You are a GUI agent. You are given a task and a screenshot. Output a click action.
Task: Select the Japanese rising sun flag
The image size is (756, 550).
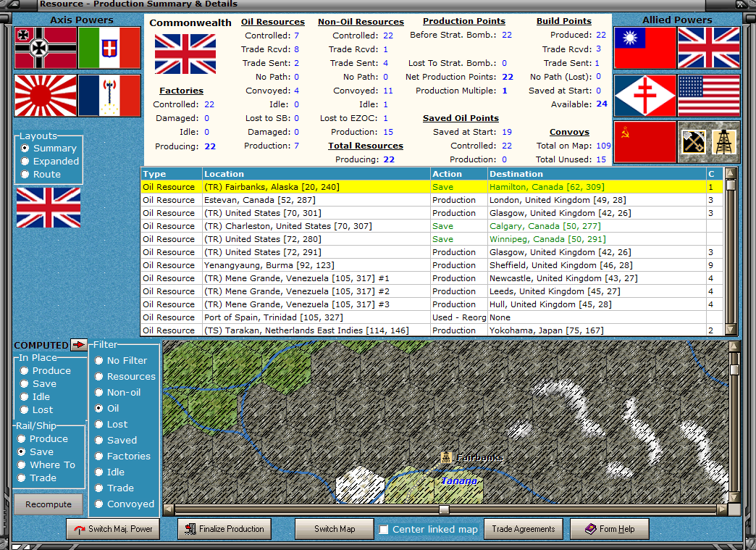[46, 96]
